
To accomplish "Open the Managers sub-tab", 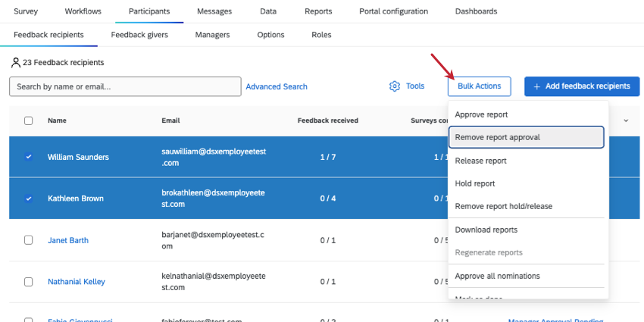I will click(212, 35).
